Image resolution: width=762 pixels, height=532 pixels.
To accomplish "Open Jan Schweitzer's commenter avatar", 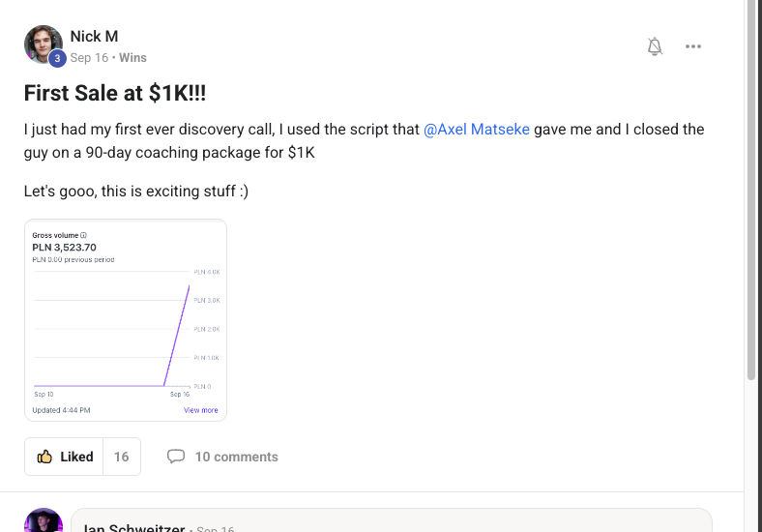I will coord(44,522).
